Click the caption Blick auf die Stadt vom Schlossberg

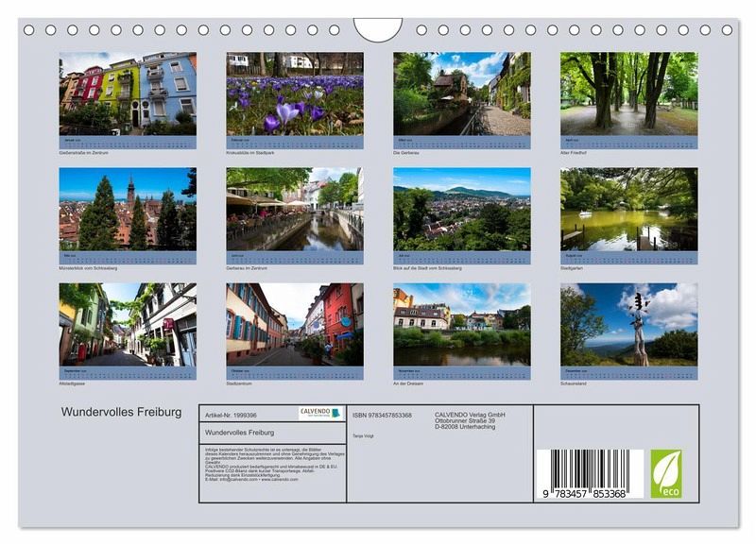click(427, 268)
